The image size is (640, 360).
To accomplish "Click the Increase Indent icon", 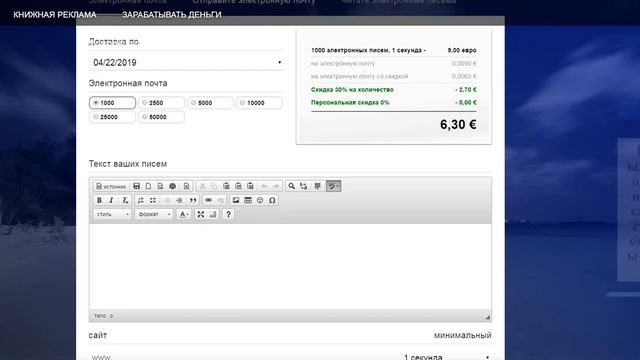I will coord(179,200).
